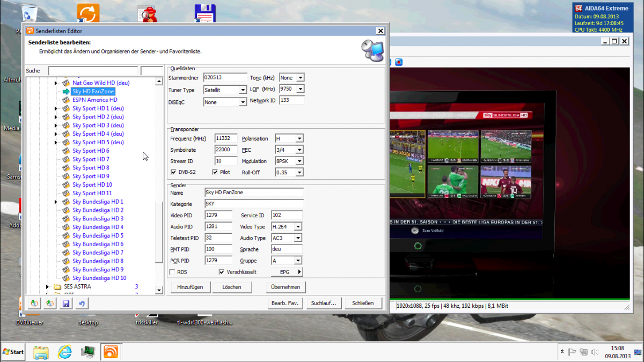
Task: Select Sky Sport HD 8 channel
Action: 91,168
